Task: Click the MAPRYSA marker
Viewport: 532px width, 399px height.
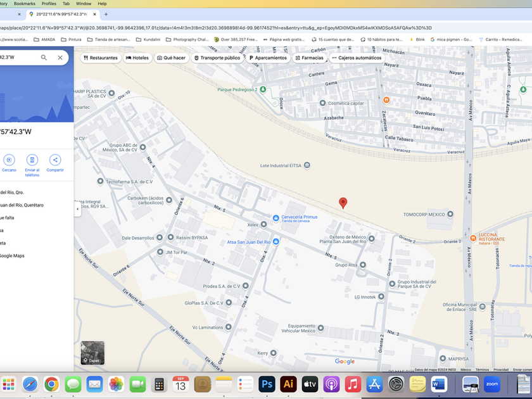Action: [x=443, y=358]
